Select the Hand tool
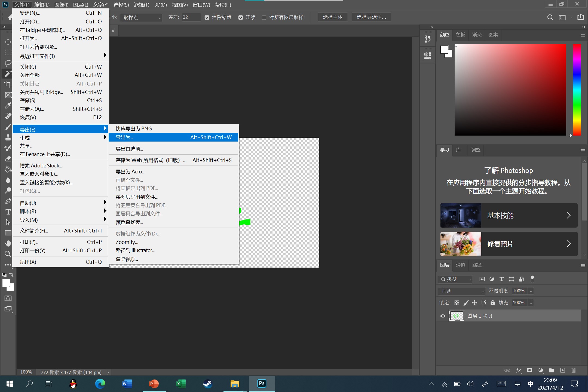Image resolution: width=588 pixels, height=392 pixels. coord(8,243)
